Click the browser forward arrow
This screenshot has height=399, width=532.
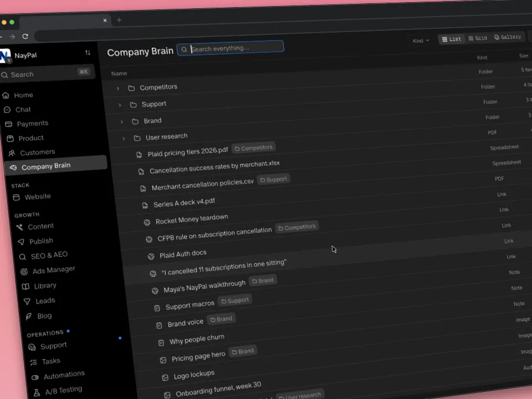point(12,37)
